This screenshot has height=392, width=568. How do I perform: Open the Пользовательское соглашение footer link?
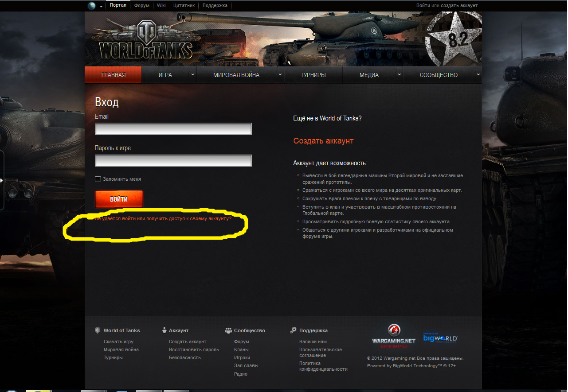321,353
